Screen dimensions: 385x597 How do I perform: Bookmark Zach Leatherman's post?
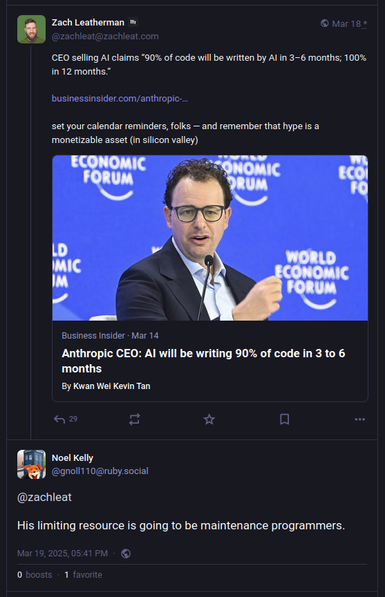click(x=284, y=419)
